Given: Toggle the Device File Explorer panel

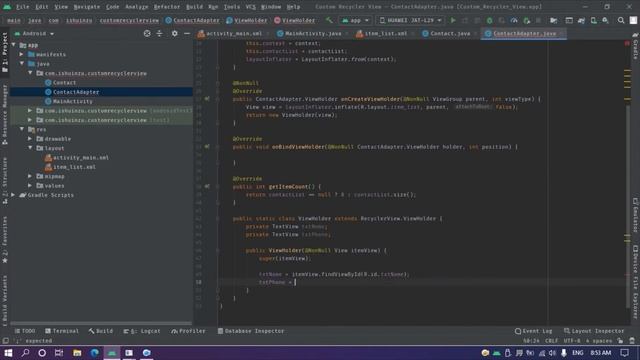Looking at the screenshot, I should click(x=636, y=282).
